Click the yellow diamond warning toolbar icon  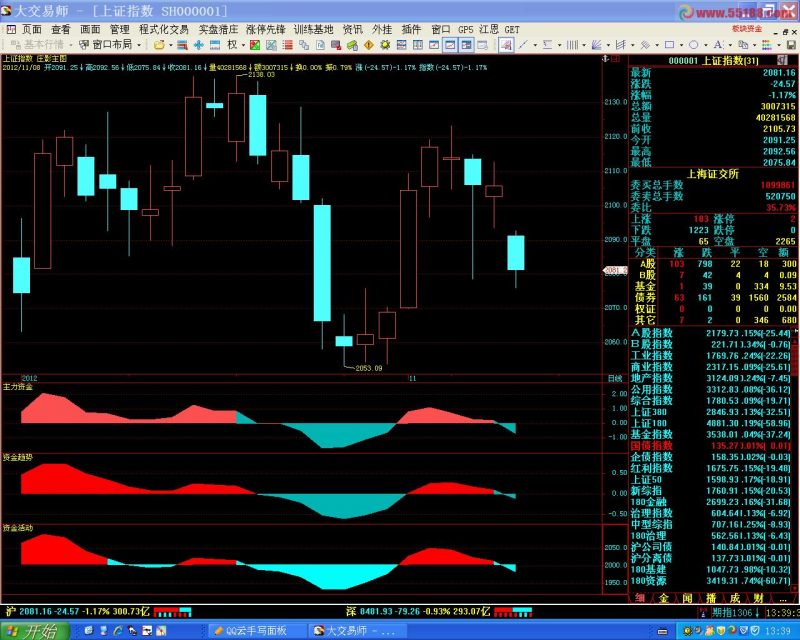pos(368,45)
